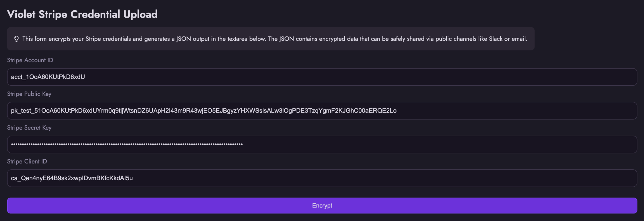644x221 pixels.
Task: Click the word "email" in the info banner
Action: click(519, 39)
